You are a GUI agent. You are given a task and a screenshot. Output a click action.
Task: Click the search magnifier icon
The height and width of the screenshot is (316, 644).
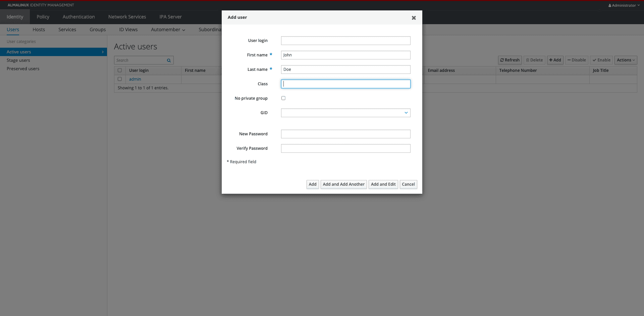tap(169, 60)
